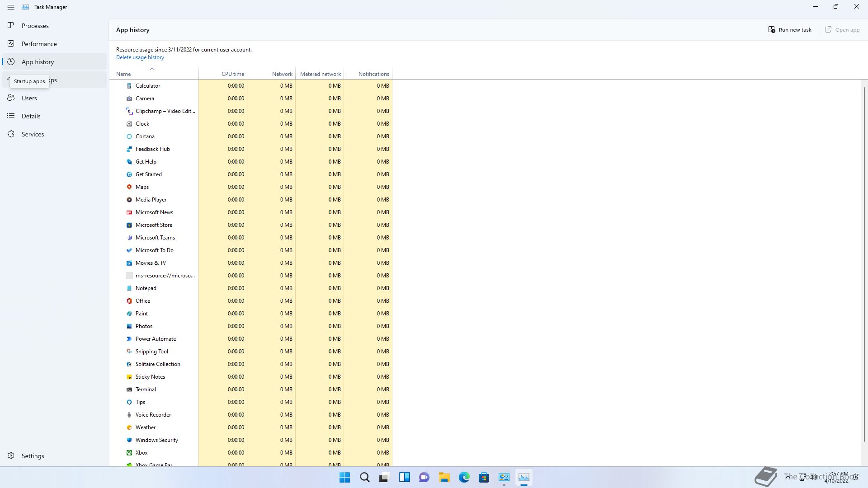
Task: Click the Weather app icon
Action: pyautogui.click(x=129, y=427)
